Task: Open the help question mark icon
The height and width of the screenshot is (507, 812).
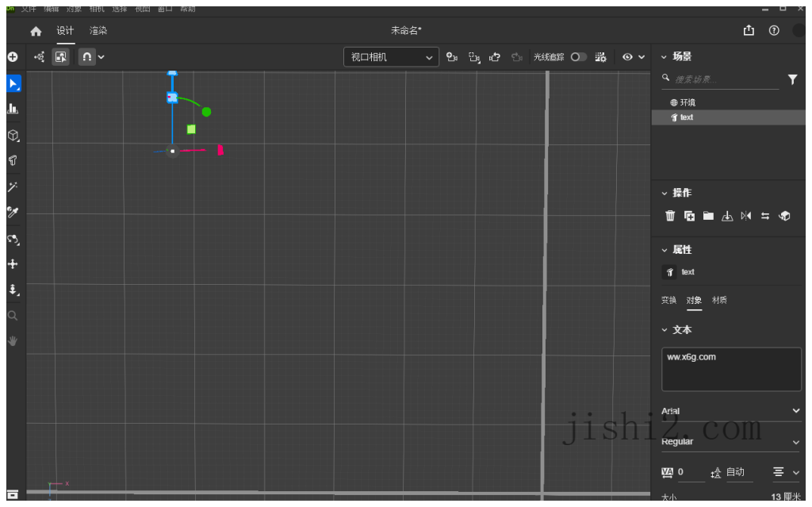Action: [x=774, y=31]
